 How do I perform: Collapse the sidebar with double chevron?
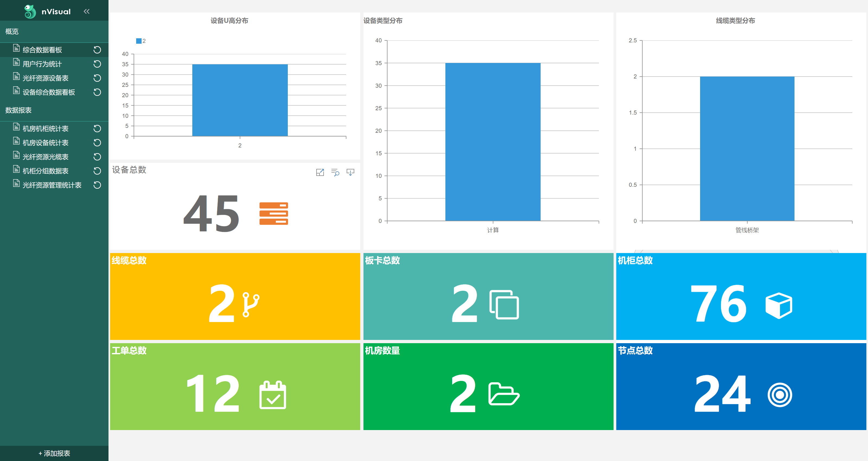click(x=87, y=11)
